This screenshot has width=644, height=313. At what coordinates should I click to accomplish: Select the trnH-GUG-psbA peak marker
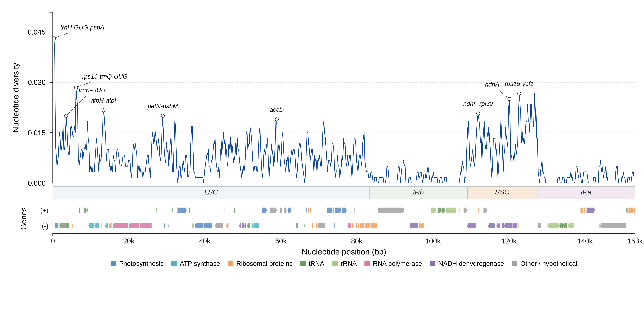[54, 38]
